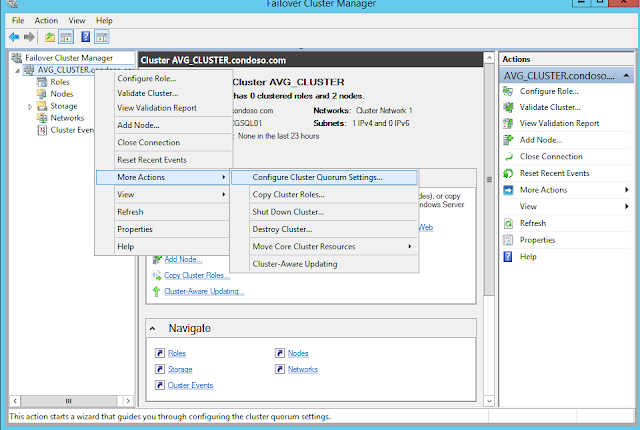
Task: Collapse the AVG_CLUSTER tree node
Action: pyautogui.click(x=18, y=71)
